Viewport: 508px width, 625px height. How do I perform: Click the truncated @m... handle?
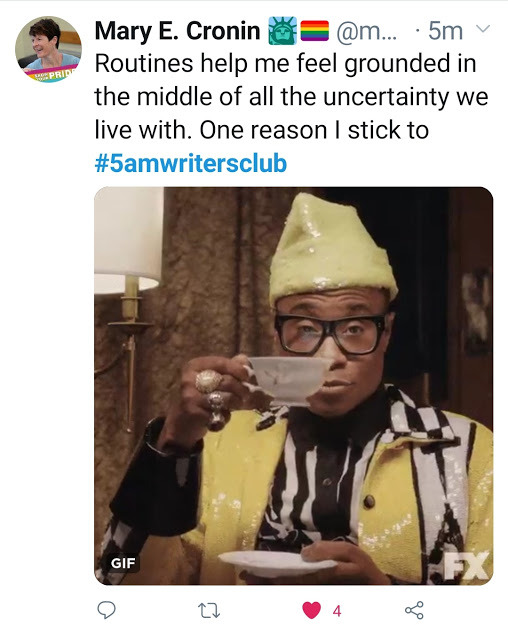366,31
